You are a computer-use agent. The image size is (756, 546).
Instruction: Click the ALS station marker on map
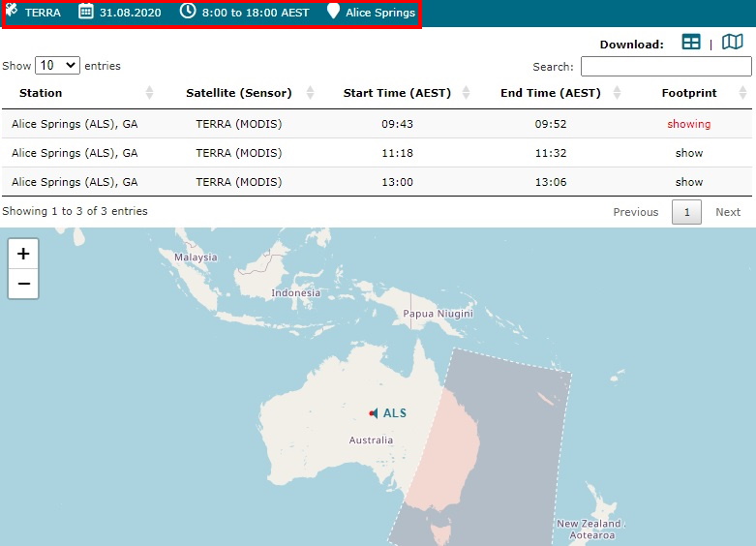(x=374, y=413)
